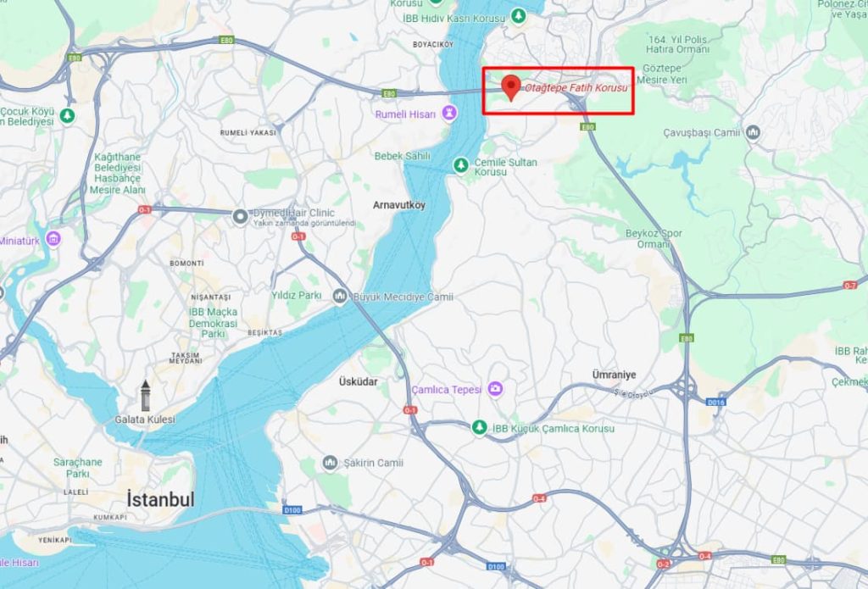868x589 pixels.
Task: Select the Rumeli Hisarı castle icon
Action: 449,114
